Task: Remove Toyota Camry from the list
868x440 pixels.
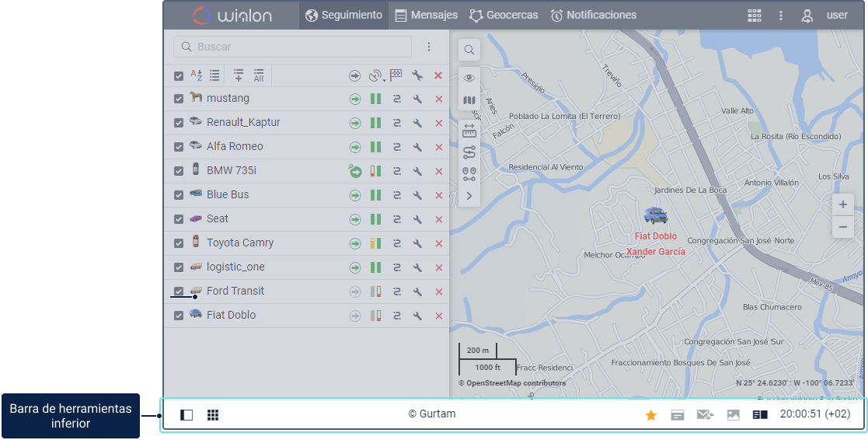Action: [439, 243]
